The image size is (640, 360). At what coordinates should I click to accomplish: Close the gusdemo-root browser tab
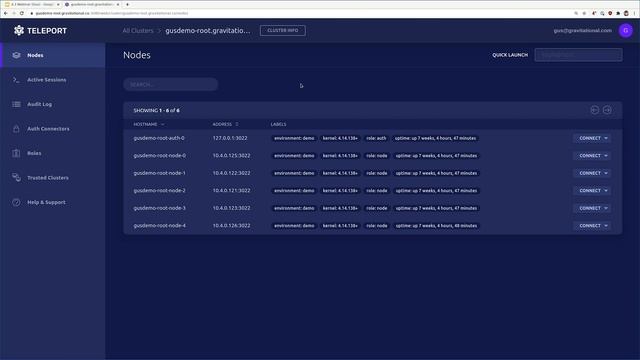click(118, 4)
